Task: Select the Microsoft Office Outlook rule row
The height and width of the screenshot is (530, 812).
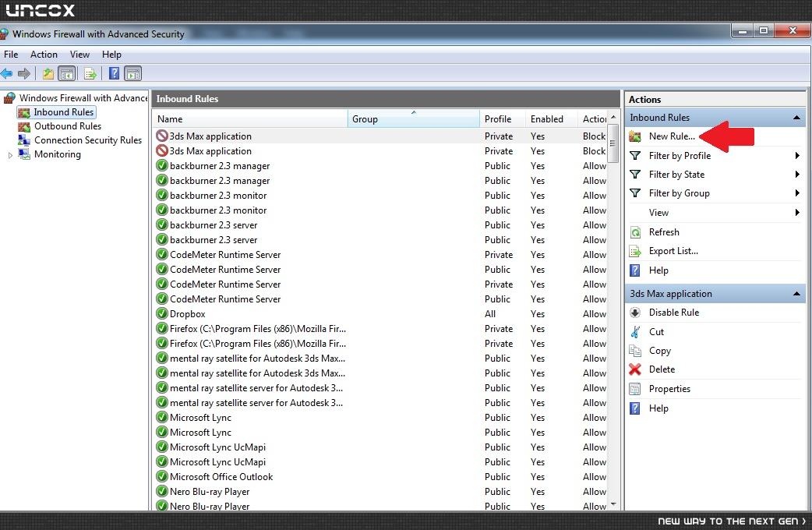Action: (x=380, y=477)
